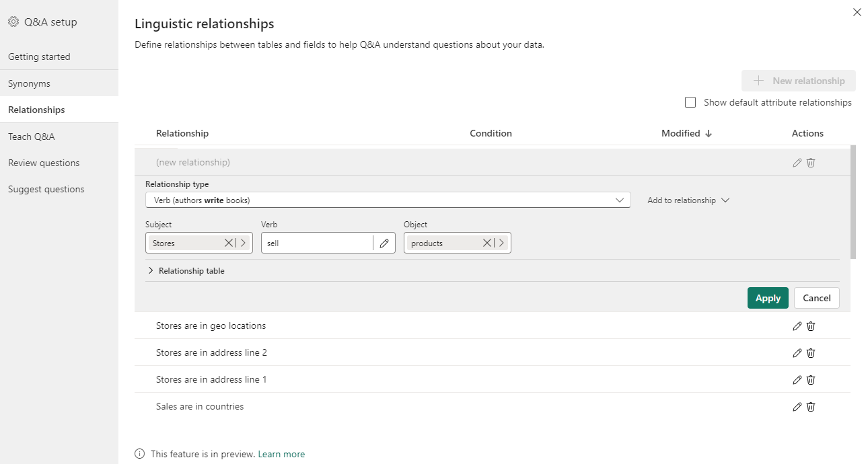Click into the Verb 'sell' text field
The image size is (868, 464).
point(316,243)
